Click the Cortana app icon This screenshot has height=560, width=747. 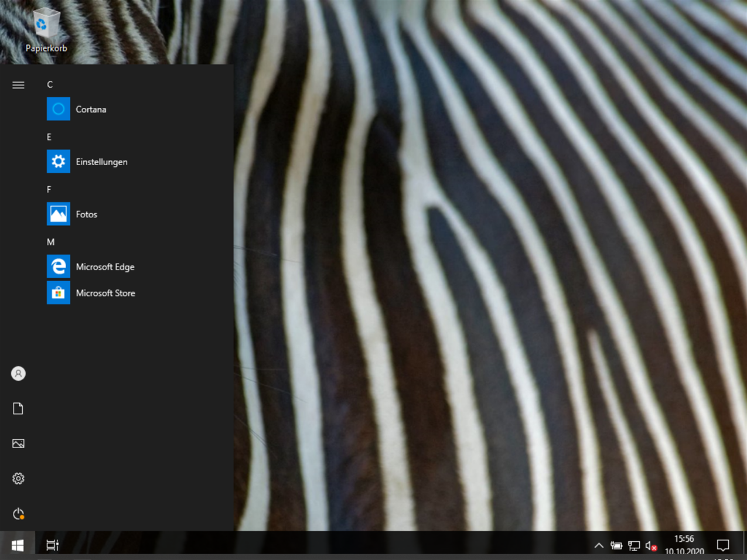(x=58, y=109)
